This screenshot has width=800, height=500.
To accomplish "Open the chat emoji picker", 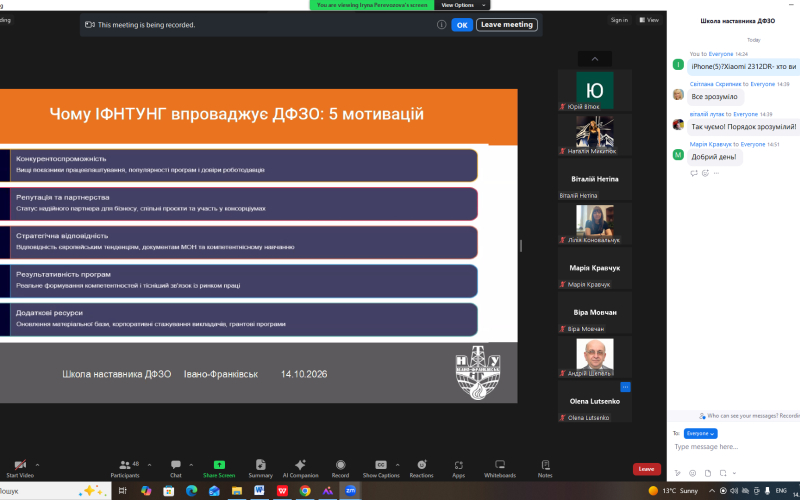I will [x=692, y=473].
